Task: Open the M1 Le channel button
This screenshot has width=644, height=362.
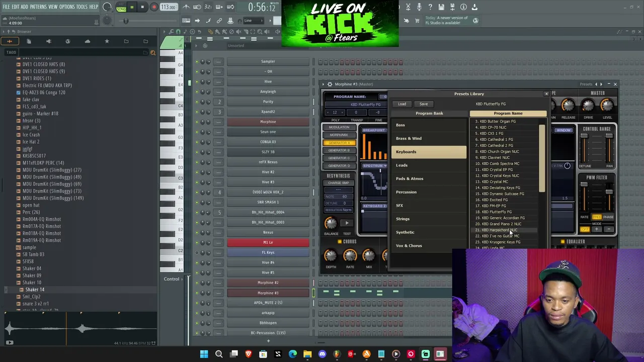Action: pyautogui.click(x=268, y=242)
